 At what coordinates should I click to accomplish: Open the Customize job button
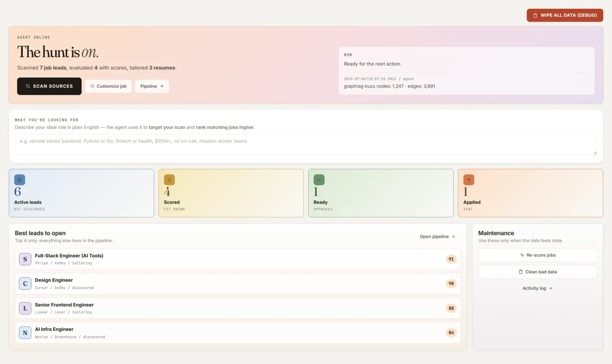[108, 86]
